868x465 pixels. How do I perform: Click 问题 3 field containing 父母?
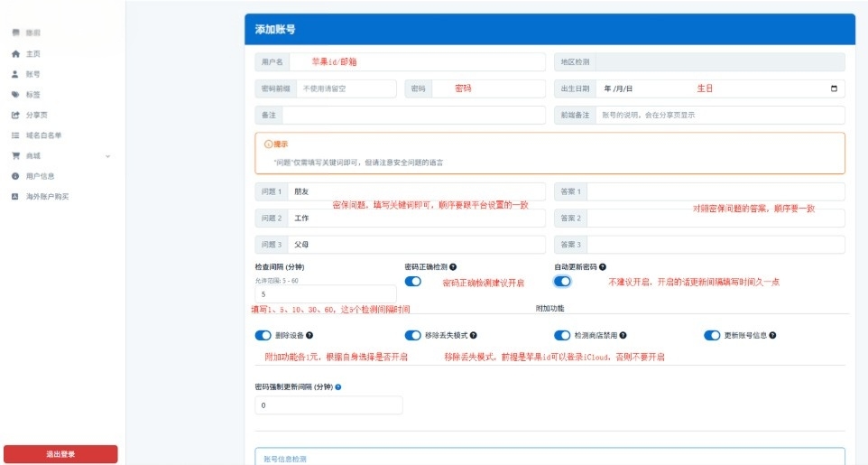pyautogui.click(x=416, y=245)
